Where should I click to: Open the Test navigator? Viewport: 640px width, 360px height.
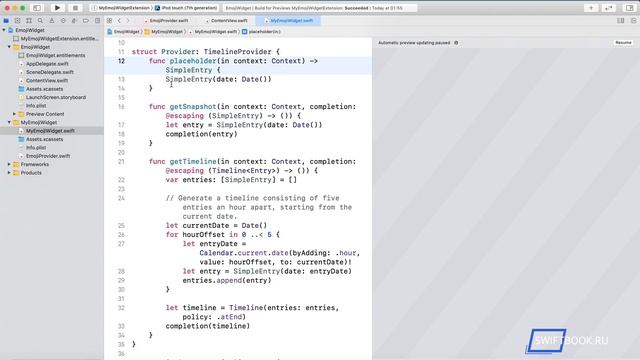pos(63,20)
